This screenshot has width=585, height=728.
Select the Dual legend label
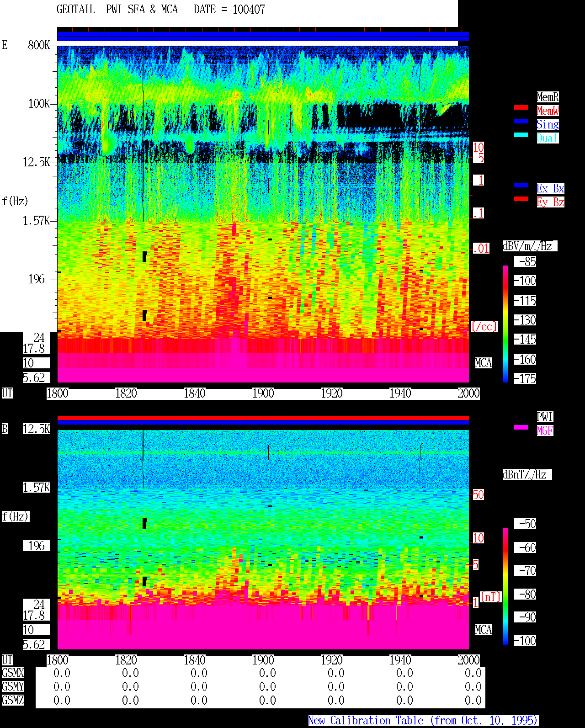(x=548, y=138)
